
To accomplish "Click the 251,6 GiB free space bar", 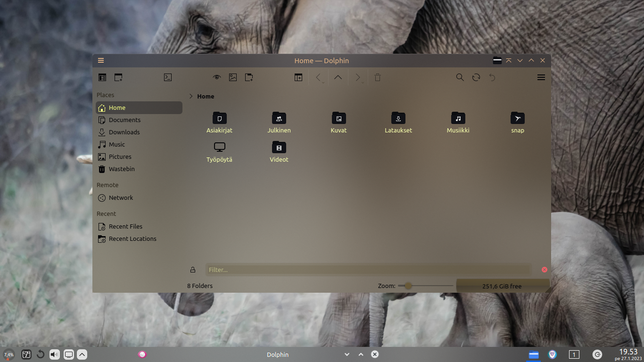I will pos(503,286).
